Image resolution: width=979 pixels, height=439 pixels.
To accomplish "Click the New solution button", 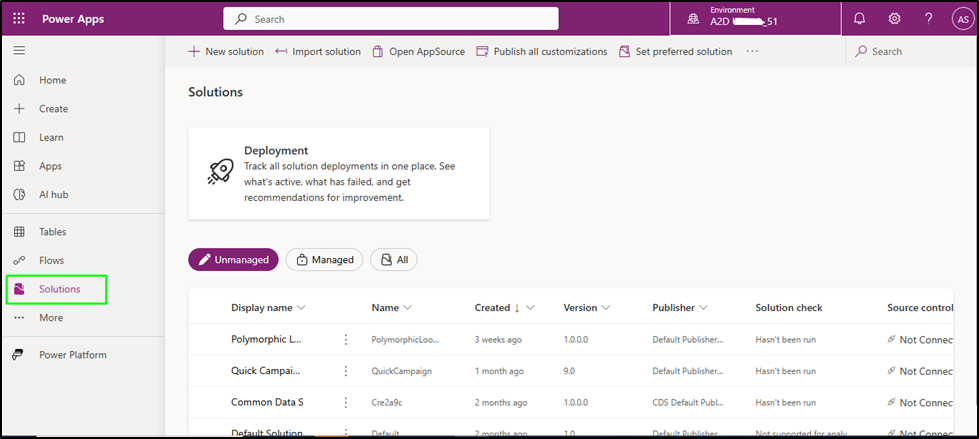I will point(226,52).
